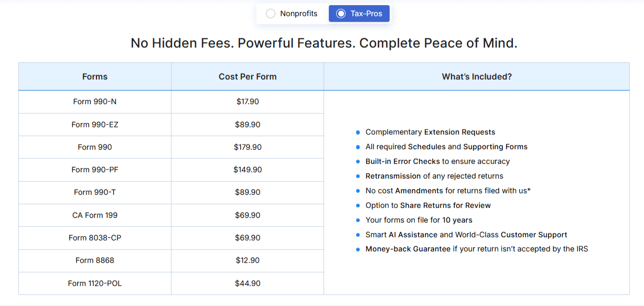Click the Forms column header
This screenshot has height=306, width=644.
pyautogui.click(x=94, y=76)
